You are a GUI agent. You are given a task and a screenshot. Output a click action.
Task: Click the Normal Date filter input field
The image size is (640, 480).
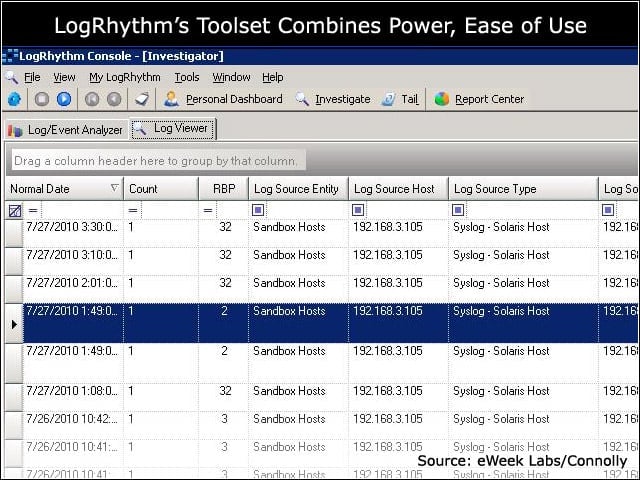coord(82,211)
